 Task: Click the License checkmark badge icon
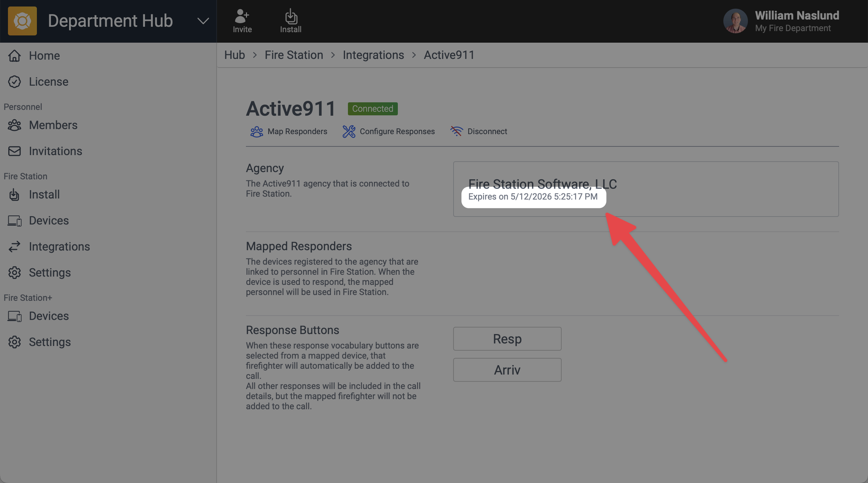click(x=14, y=82)
